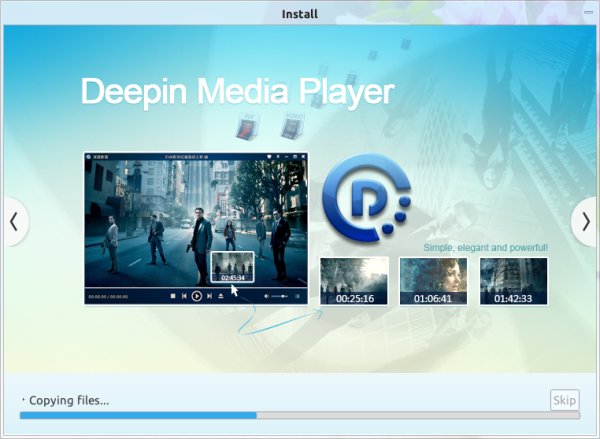Image resolution: width=600 pixels, height=439 pixels.
Task: Select the 00:25:16 scene thumbnail
Action: click(354, 281)
